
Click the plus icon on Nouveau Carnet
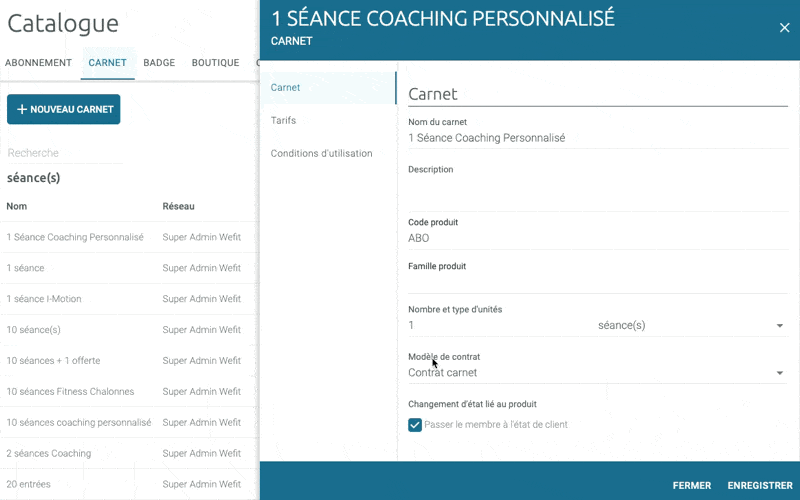pyautogui.click(x=21, y=109)
